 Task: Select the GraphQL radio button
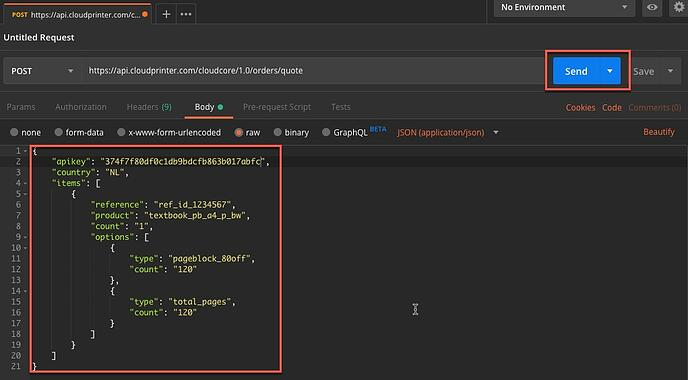(x=326, y=132)
